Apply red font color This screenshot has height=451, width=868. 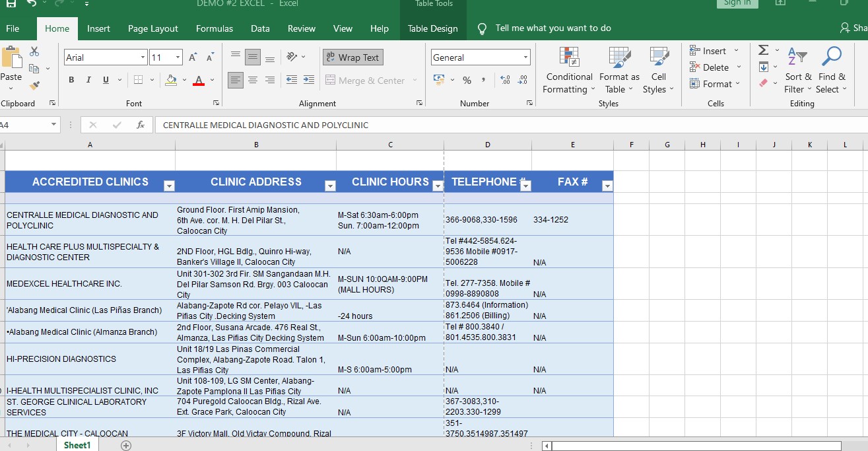(x=199, y=80)
